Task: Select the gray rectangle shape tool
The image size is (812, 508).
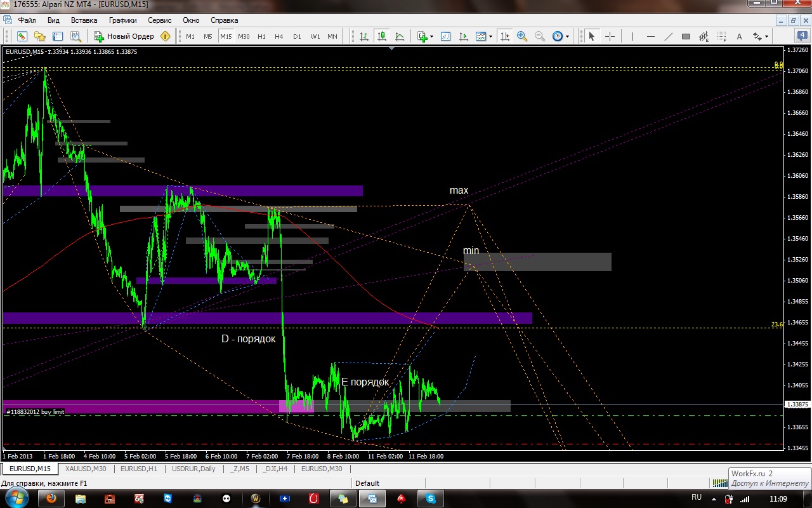Action: pyautogui.click(x=686, y=36)
